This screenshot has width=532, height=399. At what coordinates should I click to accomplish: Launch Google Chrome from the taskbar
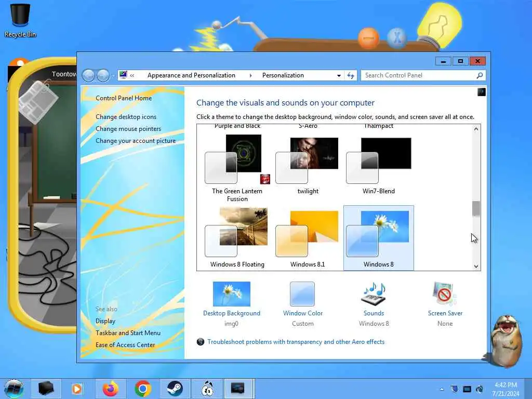[x=143, y=389]
